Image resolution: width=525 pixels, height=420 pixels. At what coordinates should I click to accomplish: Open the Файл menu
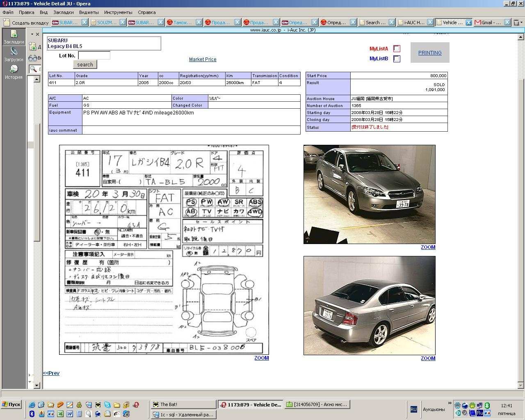point(8,12)
